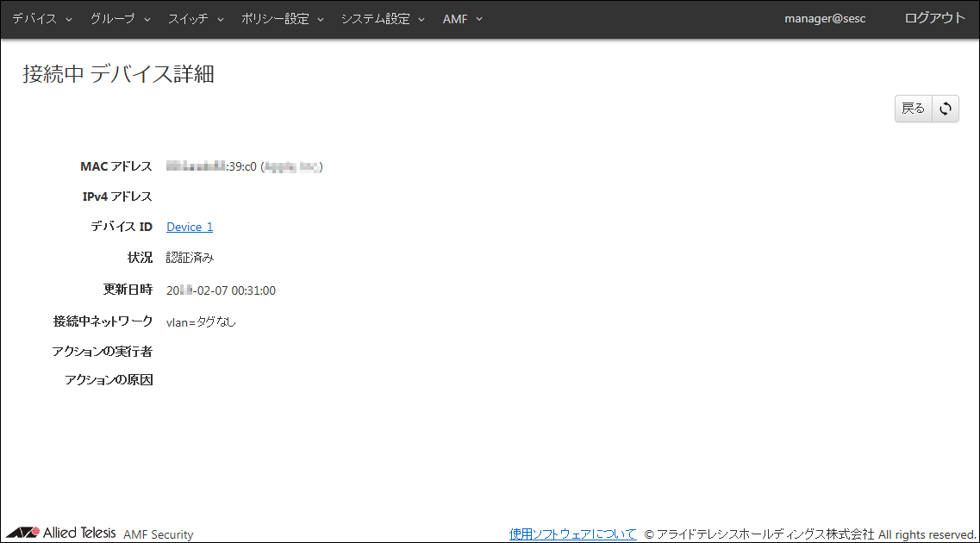
Task: Open the Device_1 device ID link
Action: [x=190, y=227]
